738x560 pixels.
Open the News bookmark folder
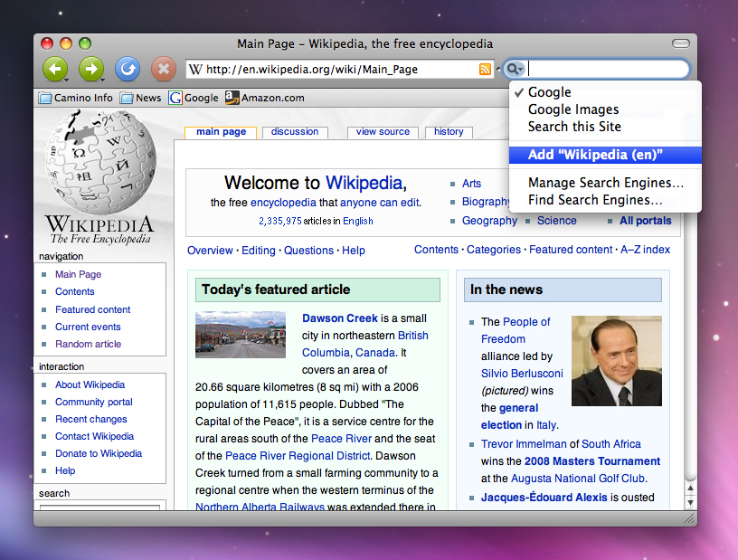click(141, 98)
